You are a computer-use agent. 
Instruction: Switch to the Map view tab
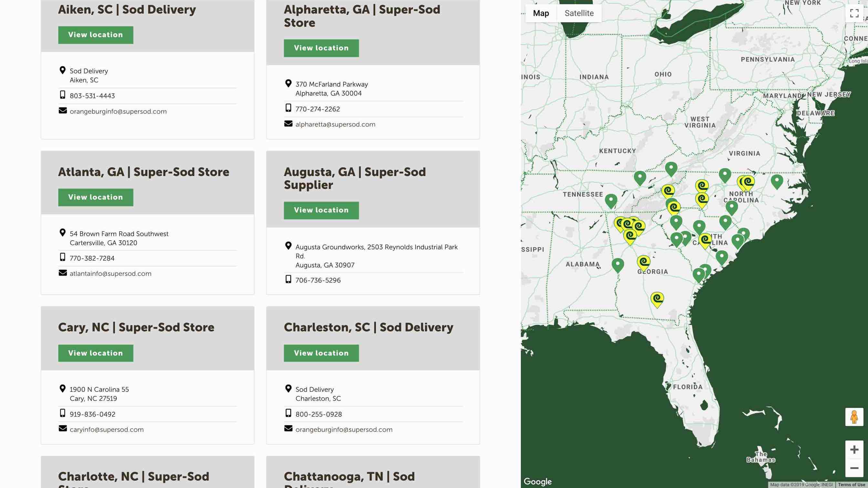click(x=541, y=13)
